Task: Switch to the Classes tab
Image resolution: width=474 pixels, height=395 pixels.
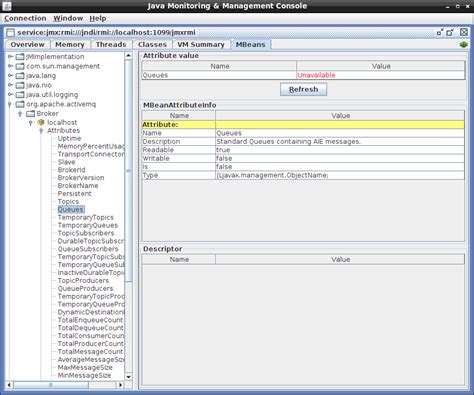Action: [152, 45]
